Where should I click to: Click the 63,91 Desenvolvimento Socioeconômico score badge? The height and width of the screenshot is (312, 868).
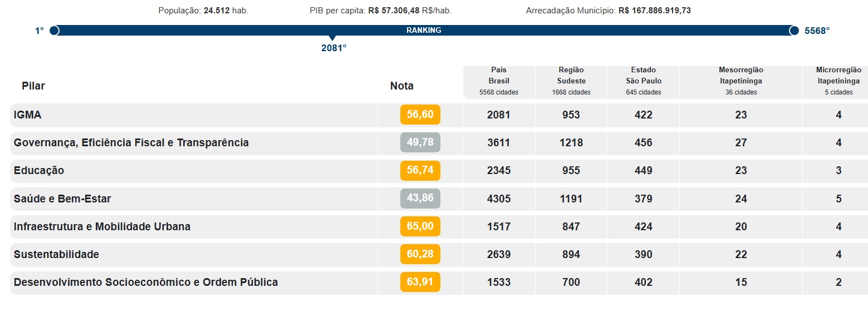tap(420, 282)
